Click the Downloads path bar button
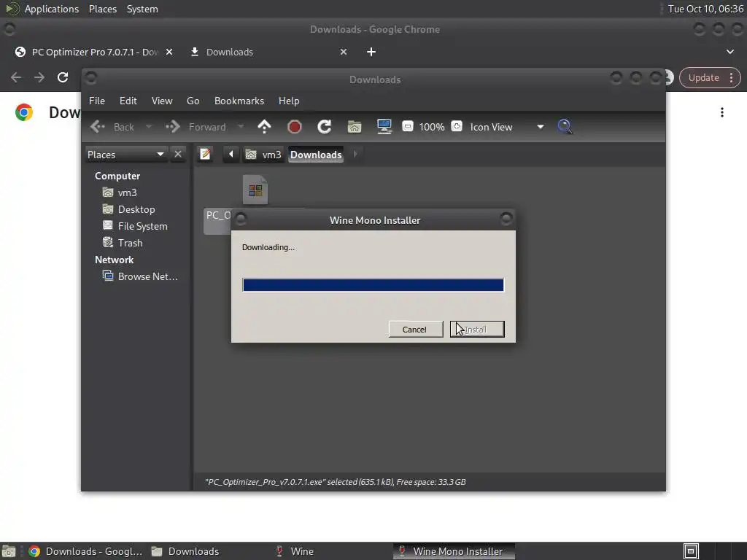 pos(316,155)
